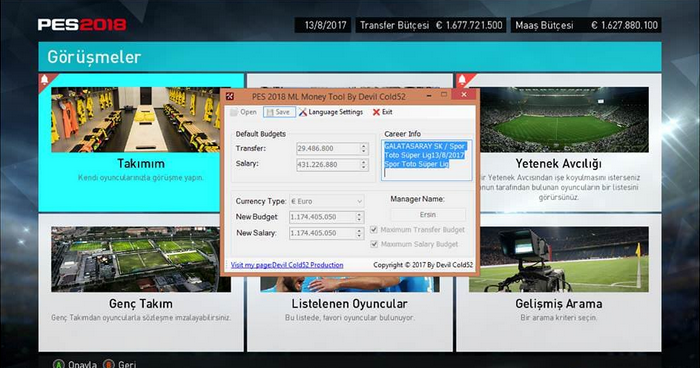
Task: Click the Save floppy disk button
Action: point(279,112)
